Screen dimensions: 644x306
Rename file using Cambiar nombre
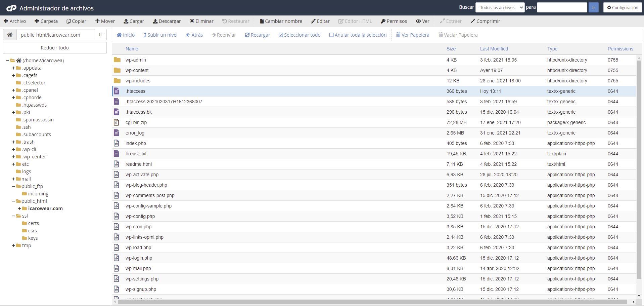pos(281,21)
